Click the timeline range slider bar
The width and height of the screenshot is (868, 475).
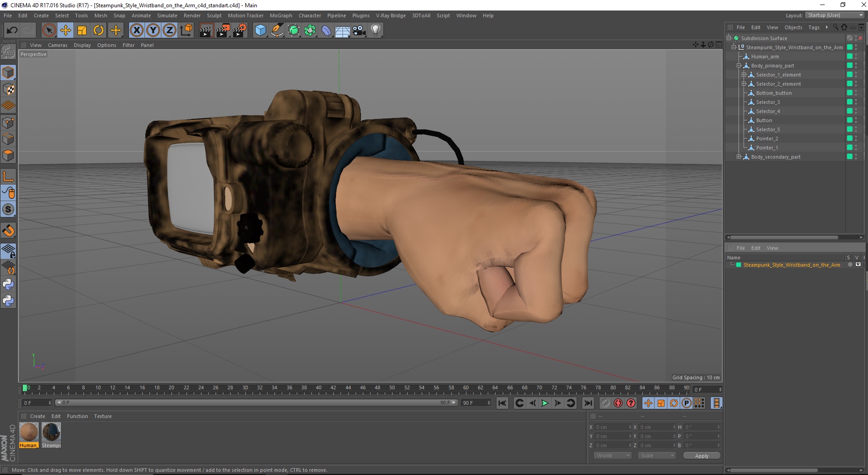[256, 403]
